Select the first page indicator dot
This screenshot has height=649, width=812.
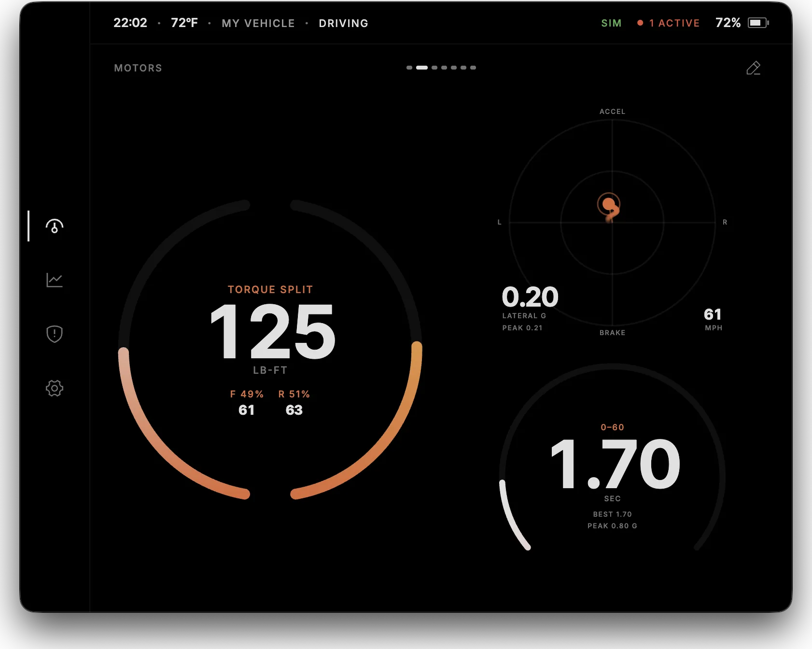[x=409, y=68]
